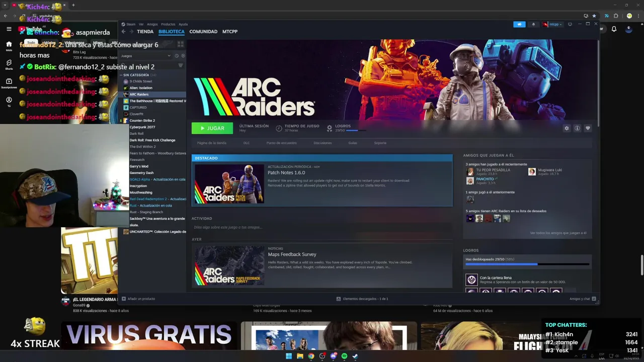Screen dimensions: 644x362
Task: Open the Steam menu
Action: tap(131, 24)
